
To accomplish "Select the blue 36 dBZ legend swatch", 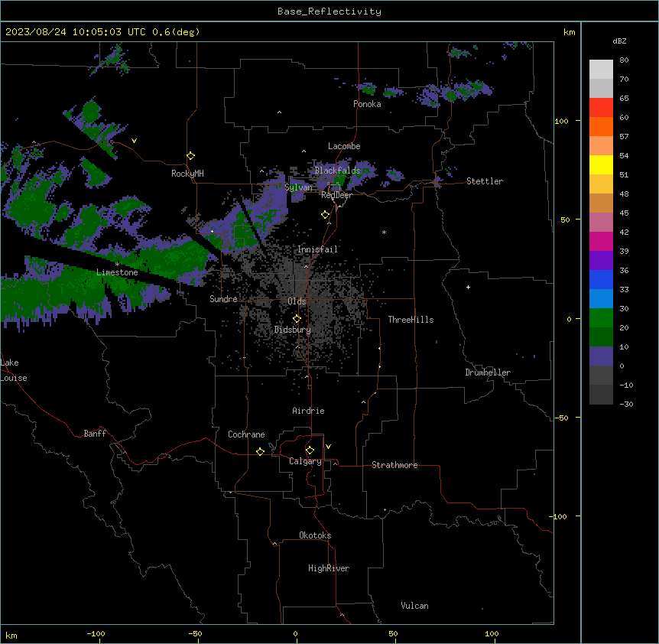I will (601, 279).
